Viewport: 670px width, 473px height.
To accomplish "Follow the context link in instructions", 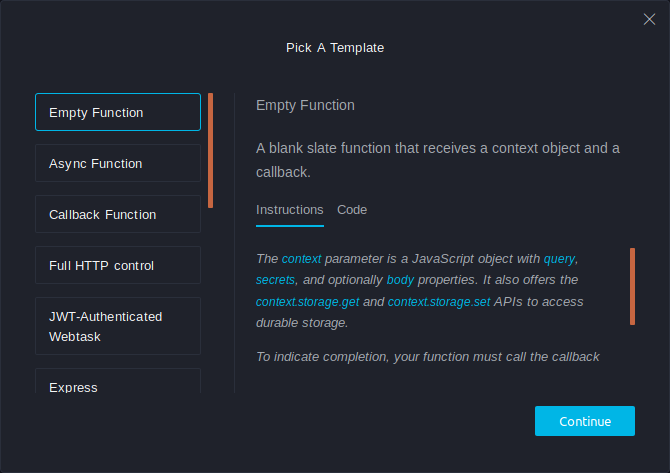I will click(301, 258).
